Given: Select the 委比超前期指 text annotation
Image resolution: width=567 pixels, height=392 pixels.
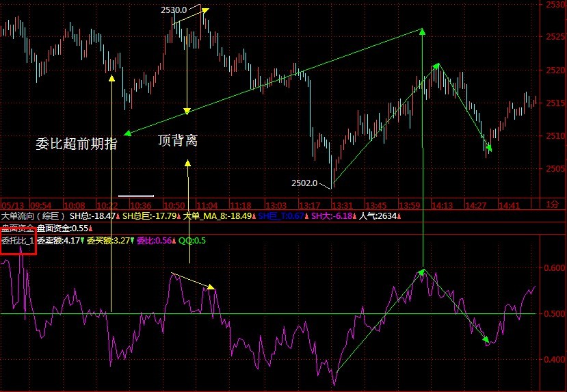Looking at the screenshot, I should [x=76, y=144].
